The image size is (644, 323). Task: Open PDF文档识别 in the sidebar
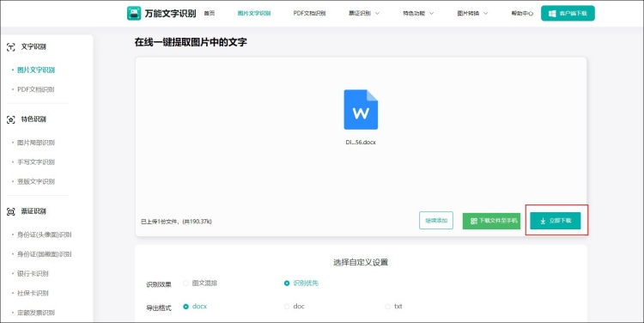click(36, 89)
